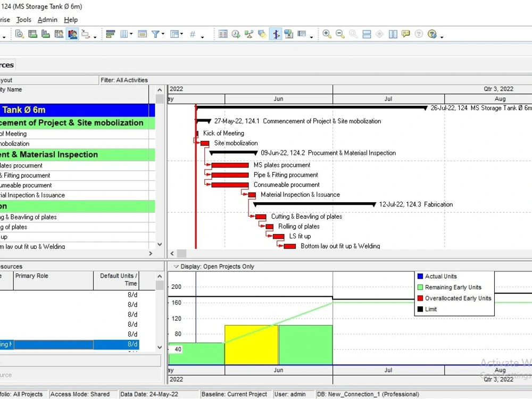
Task: Open toolbar options arrow after Help globe
Action: coord(442,37)
